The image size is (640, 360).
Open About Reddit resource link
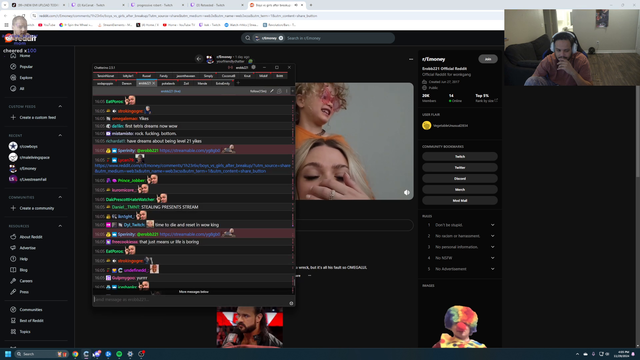coord(31,237)
